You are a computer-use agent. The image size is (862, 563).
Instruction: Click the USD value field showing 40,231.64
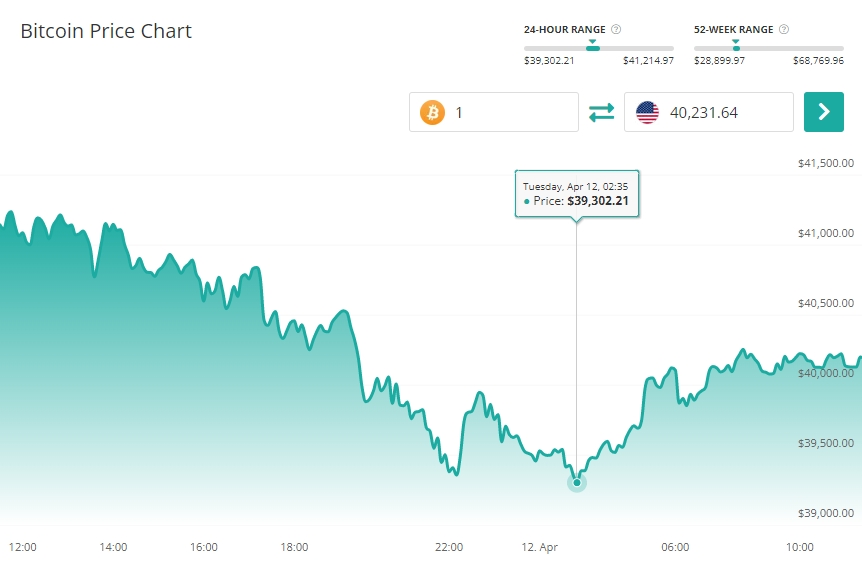[x=725, y=112]
